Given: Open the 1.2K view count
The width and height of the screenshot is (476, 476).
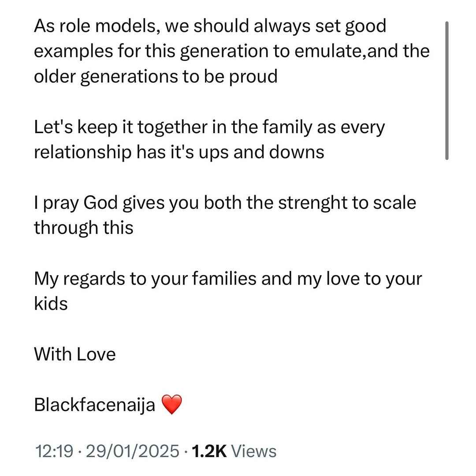Looking at the screenshot, I should coord(209,451).
